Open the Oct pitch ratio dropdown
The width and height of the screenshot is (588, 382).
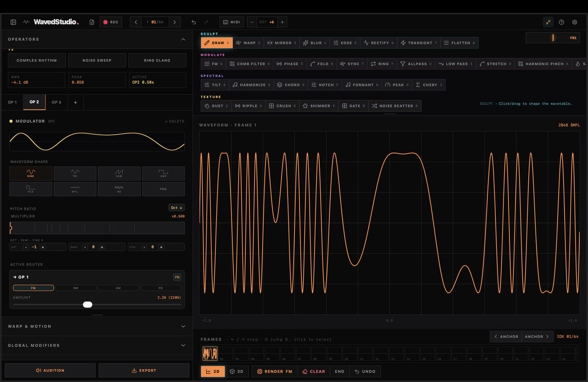coord(176,208)
